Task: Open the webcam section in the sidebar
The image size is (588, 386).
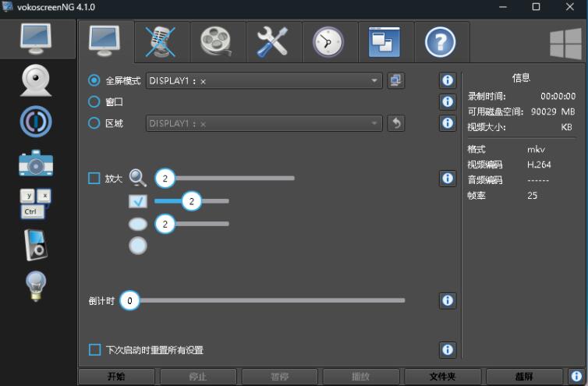Action: 36,79
